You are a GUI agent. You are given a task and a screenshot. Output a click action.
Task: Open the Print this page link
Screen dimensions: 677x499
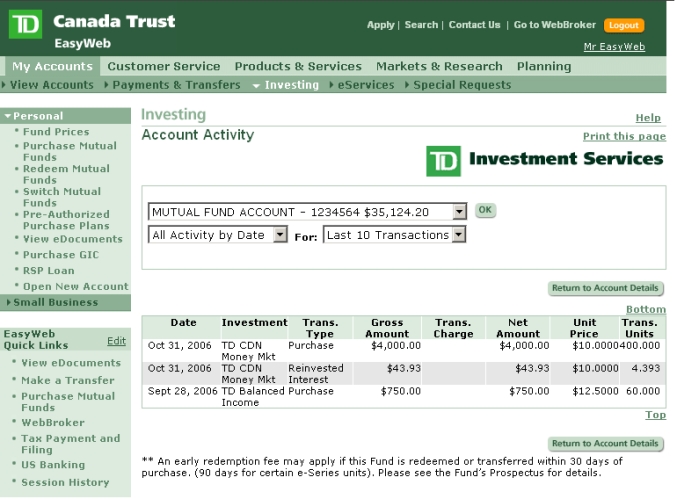tap(624, 136)
